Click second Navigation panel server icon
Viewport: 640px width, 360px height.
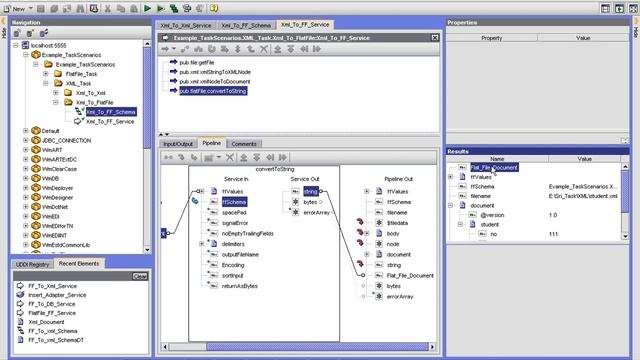click(30, 33)
